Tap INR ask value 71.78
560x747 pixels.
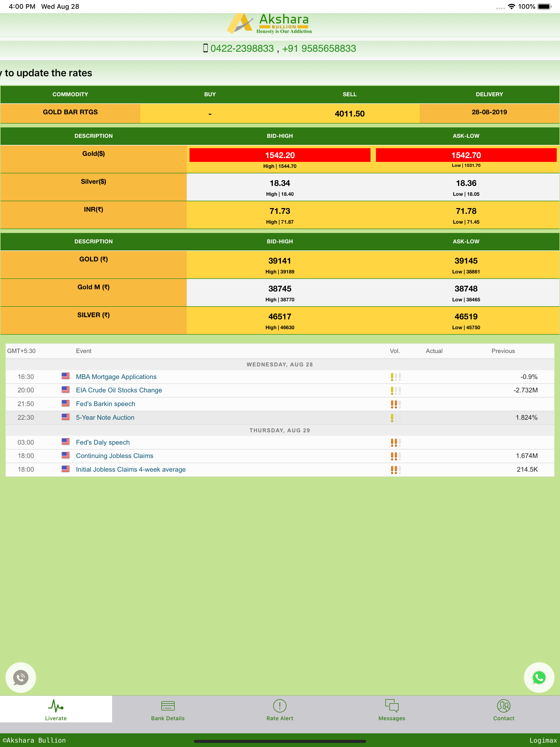pos(466,211)
